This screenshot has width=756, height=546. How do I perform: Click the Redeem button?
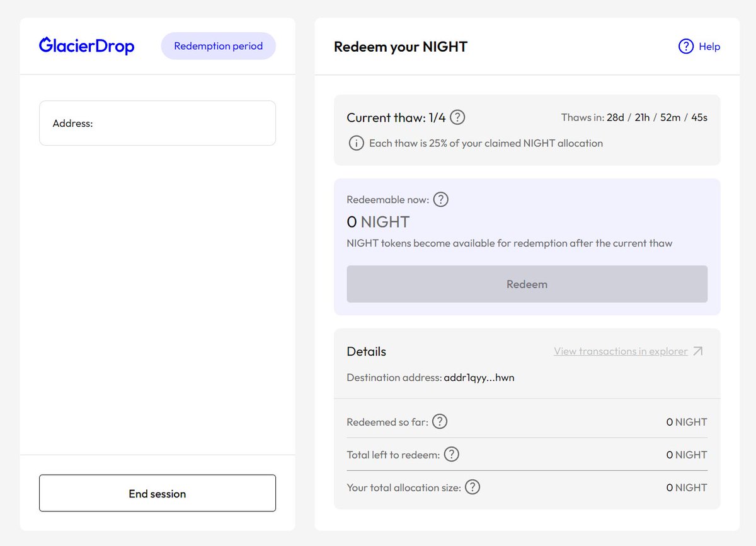pyautogui.click(x=527, y=284)
